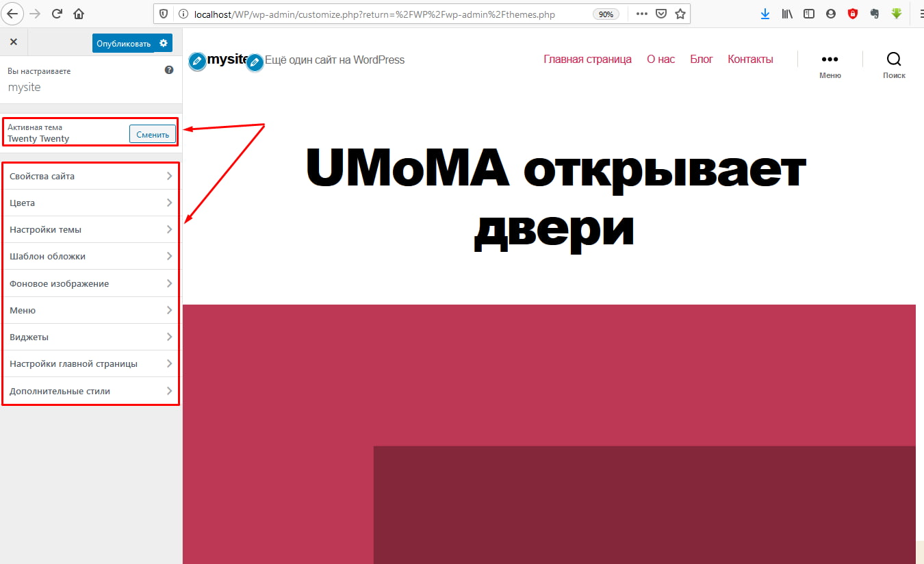This screenshot has width=924, height=564.
Task: Open Настройки главной страницы section
Action: coord(90,363)
